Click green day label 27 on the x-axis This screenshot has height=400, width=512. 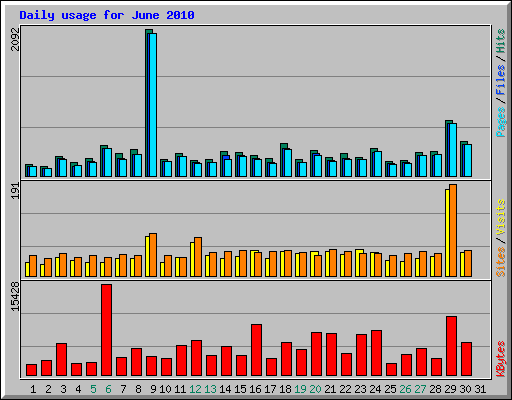[420, 389]
